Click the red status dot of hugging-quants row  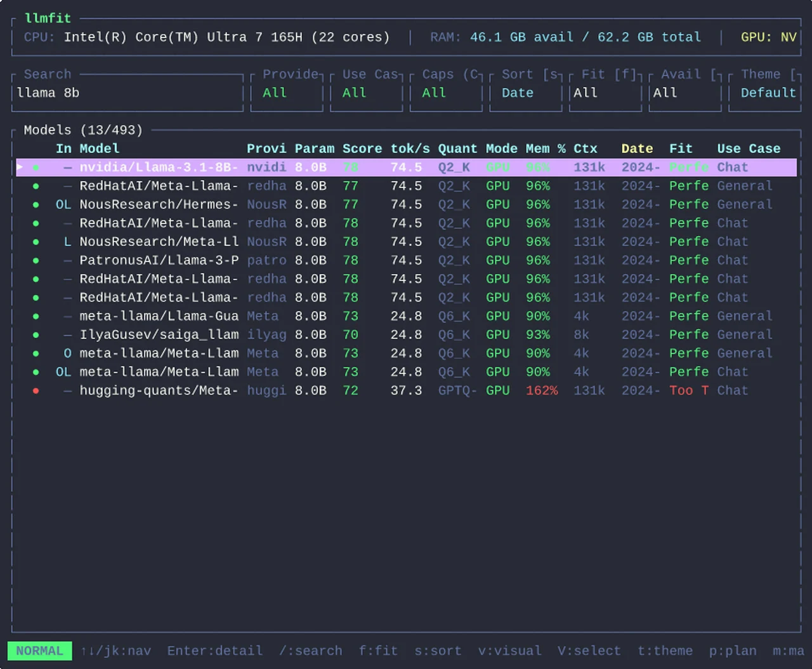tap(36, 390)
